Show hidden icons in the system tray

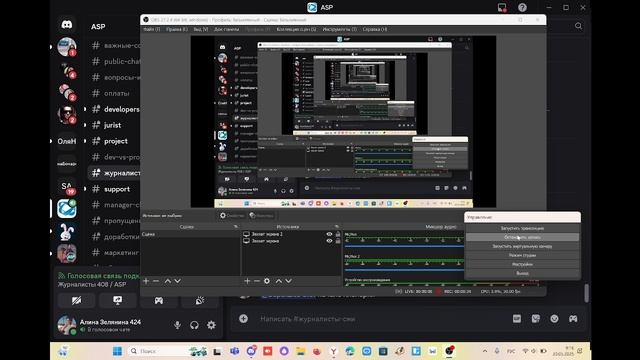(485, 351)
